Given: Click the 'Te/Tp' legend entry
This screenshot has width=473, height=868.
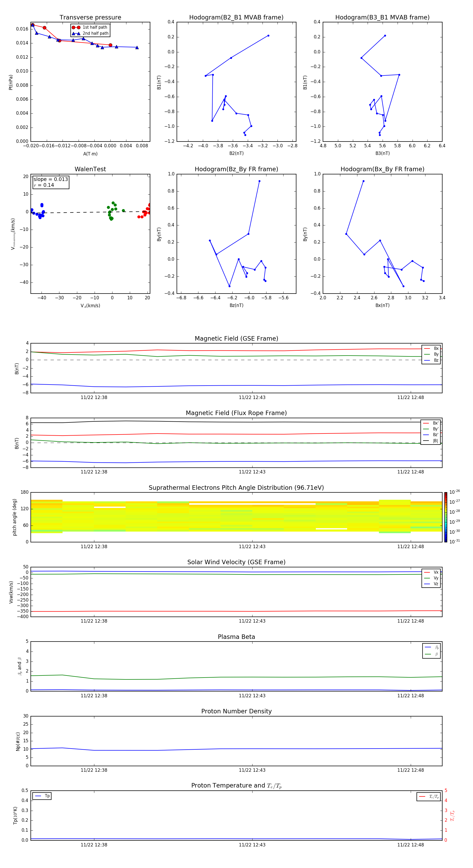Looking at the screenshot, I should (429, 796).
